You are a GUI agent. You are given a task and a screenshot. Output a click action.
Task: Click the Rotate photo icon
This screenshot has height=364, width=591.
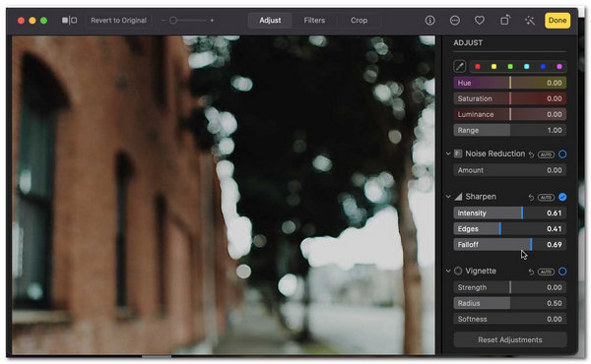(505, 20)
